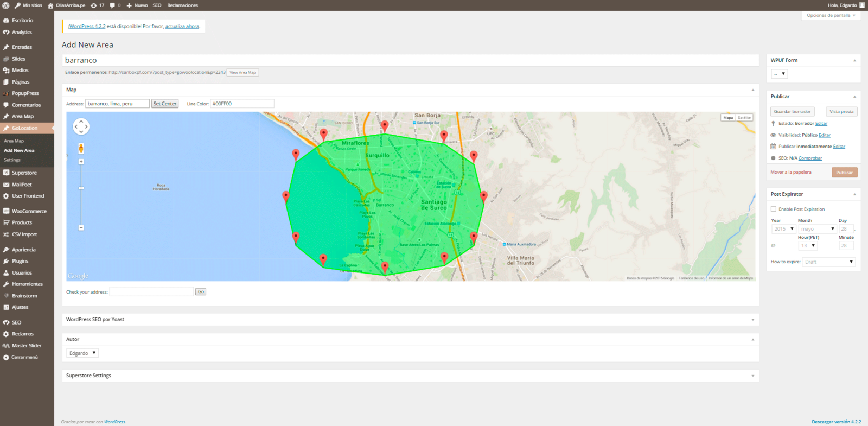Open Ajustes settings in the sidebar

pyautogui.click(x=20, y=307)
